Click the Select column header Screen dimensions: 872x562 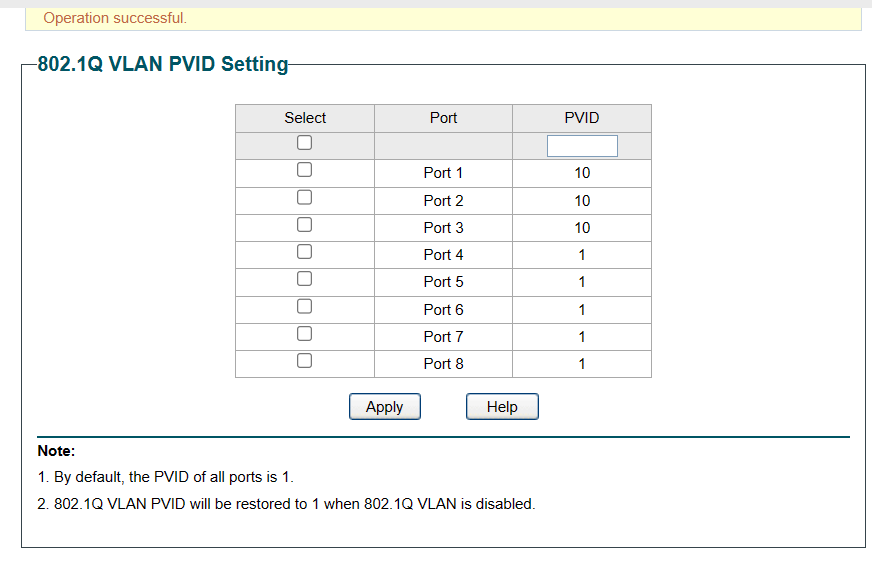(305, 118)
